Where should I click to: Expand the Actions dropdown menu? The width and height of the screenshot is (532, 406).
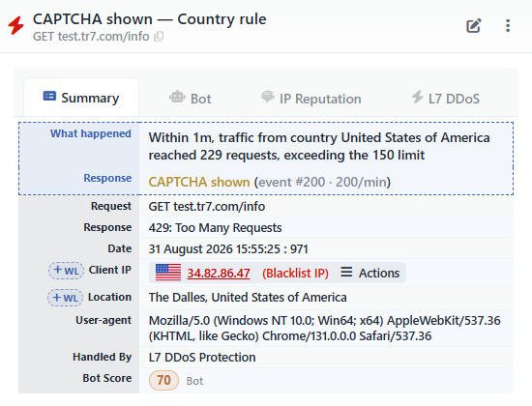(x=370, y=273)
